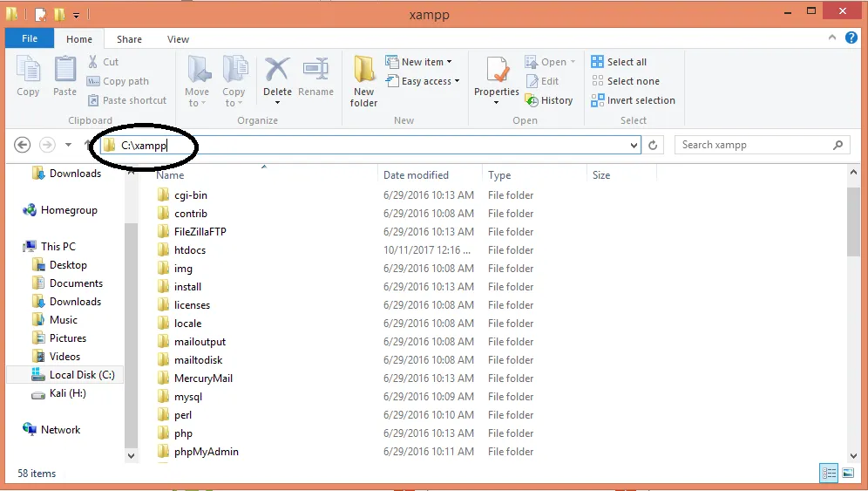868x491 pixels.
Task: Click the navigation pane scroll-down arrow
Action: (x=132, y=455)
